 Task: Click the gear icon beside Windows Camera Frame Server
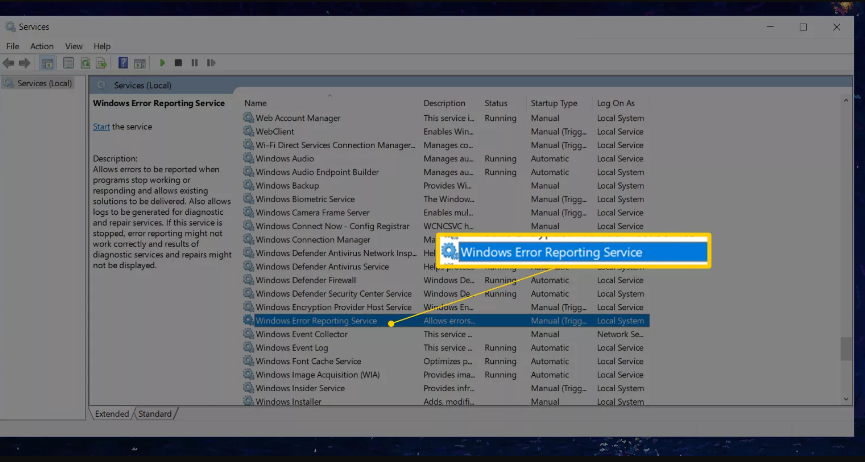pos(248,213)
